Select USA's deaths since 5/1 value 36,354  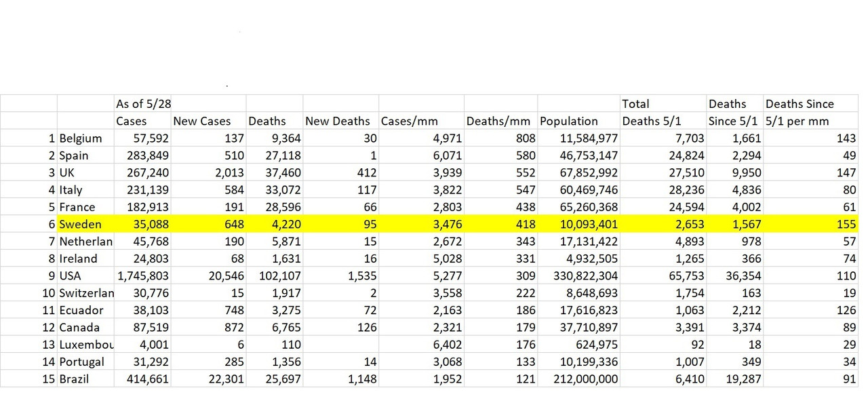point(734,275)
